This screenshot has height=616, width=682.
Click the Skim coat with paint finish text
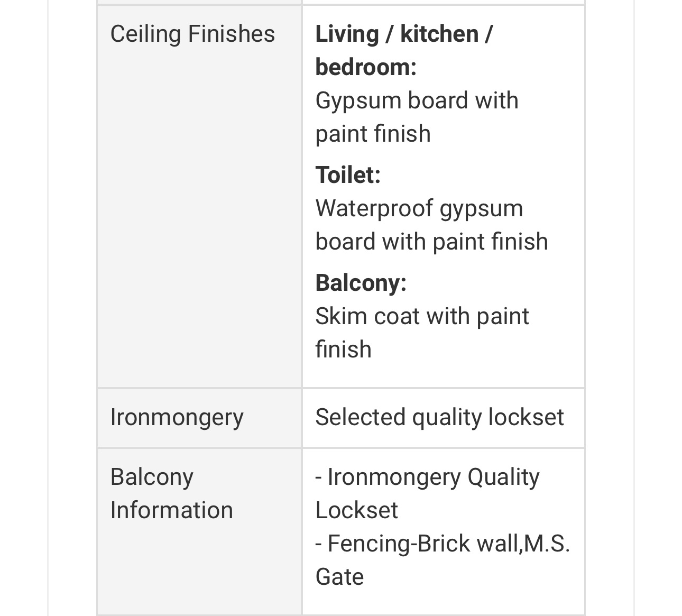coord(422,333)
